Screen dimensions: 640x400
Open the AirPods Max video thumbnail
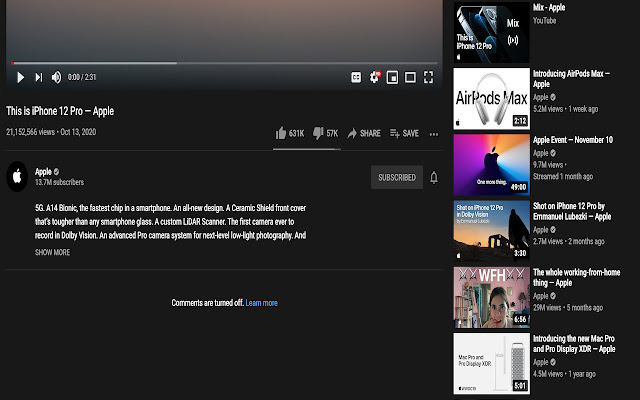click(x=491, y=98)
